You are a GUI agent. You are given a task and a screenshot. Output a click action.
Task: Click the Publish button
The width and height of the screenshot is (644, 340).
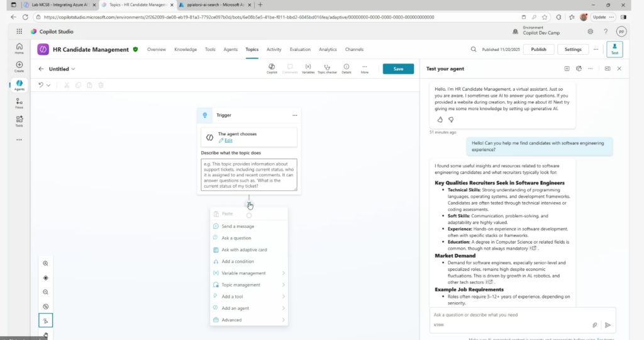coord(538,49)
